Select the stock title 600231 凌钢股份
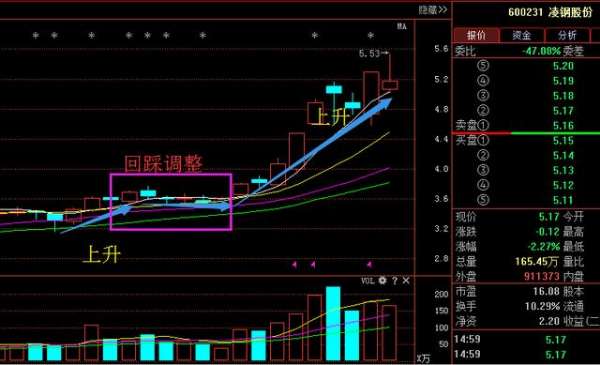Viewport: 600px width, 365px height. 550,12
